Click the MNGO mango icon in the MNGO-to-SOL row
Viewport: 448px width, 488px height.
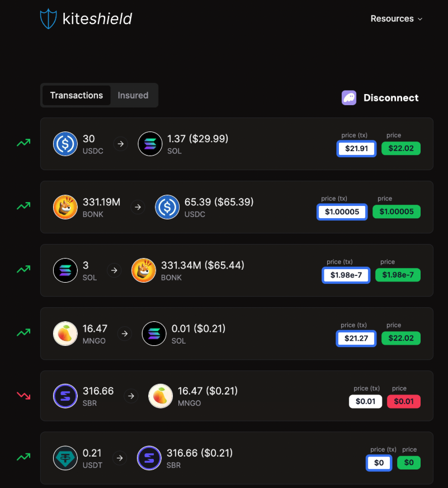pyautogui.click(x=64, y=334)
